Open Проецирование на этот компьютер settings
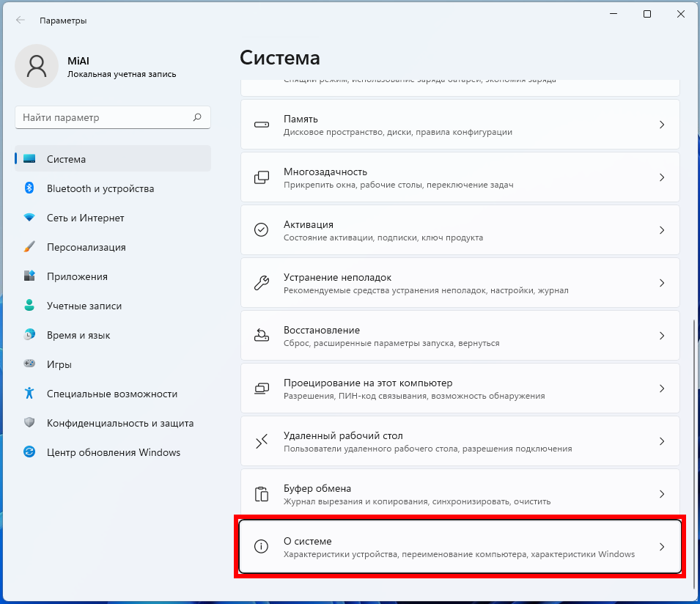700x604 pixels. click(440, 388)
